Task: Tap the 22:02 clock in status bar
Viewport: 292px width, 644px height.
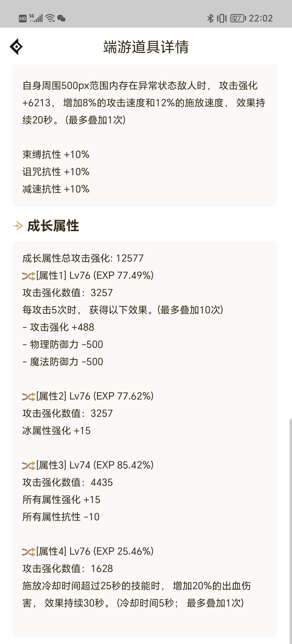Action: 261,18
